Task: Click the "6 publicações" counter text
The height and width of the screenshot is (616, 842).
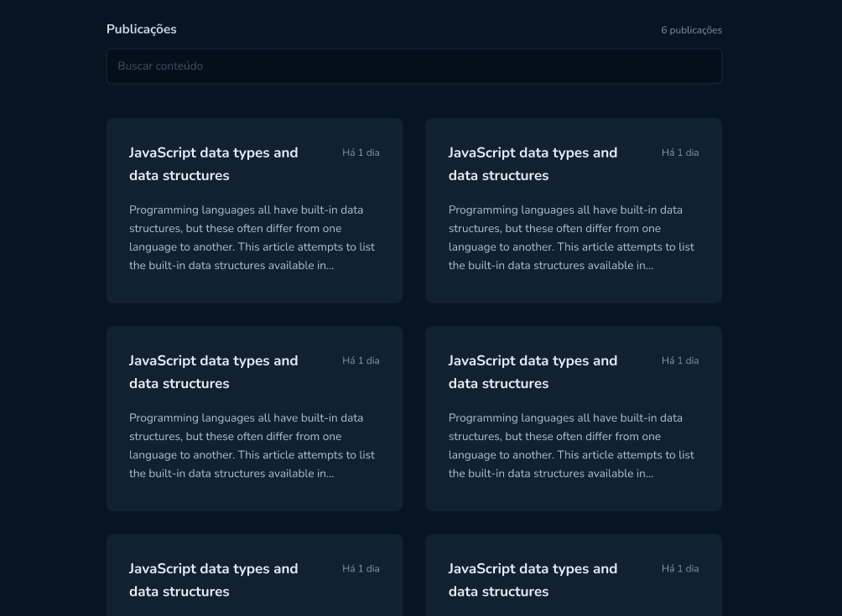Action: click(691, 30)
